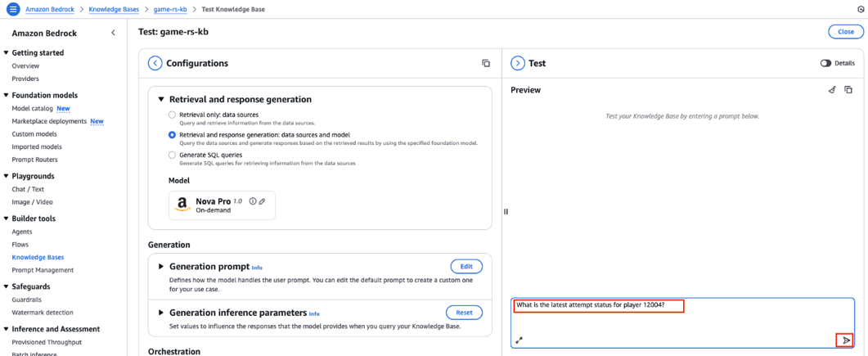The image size is (868, 356).
Task: Open Flows in the sidebar
Action: click(20, 244)
